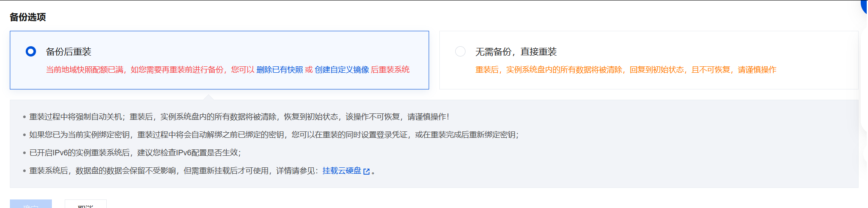The height and width of the screenshot is (208, 868).
Task: Open the 挂载云硬盘 documentation link
Action: pyautogui.click(x=342, y=171)
